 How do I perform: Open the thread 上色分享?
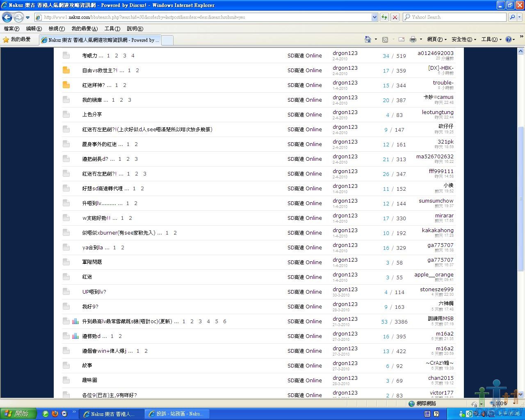point(92,114)
